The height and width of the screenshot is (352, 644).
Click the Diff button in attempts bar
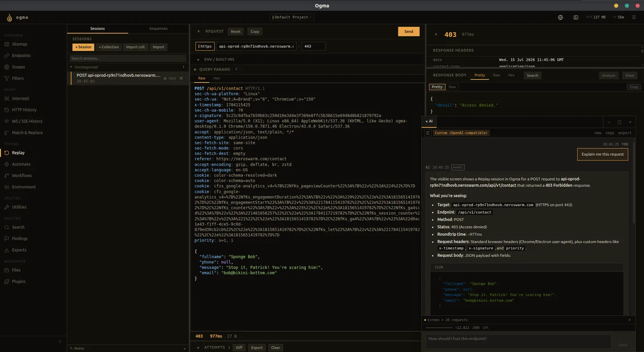pos(239,348)
